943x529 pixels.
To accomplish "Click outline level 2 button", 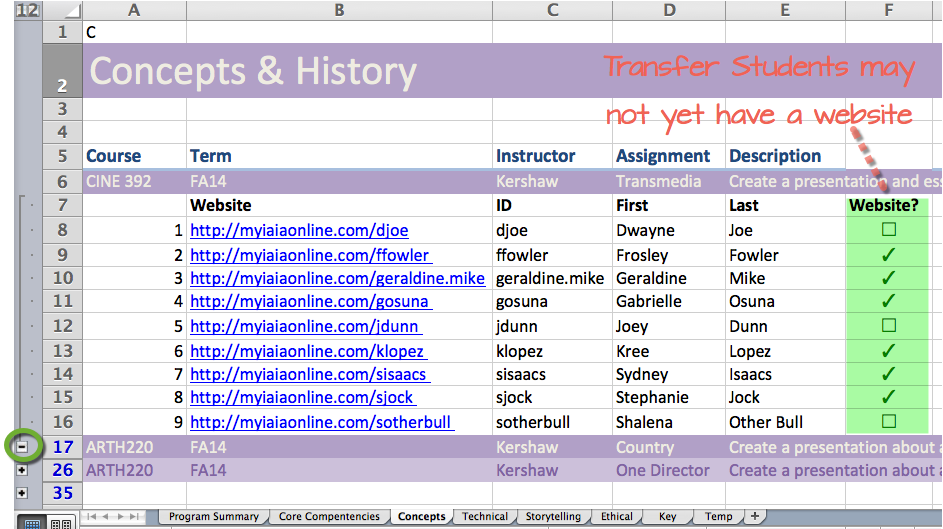I will [33, 9].
